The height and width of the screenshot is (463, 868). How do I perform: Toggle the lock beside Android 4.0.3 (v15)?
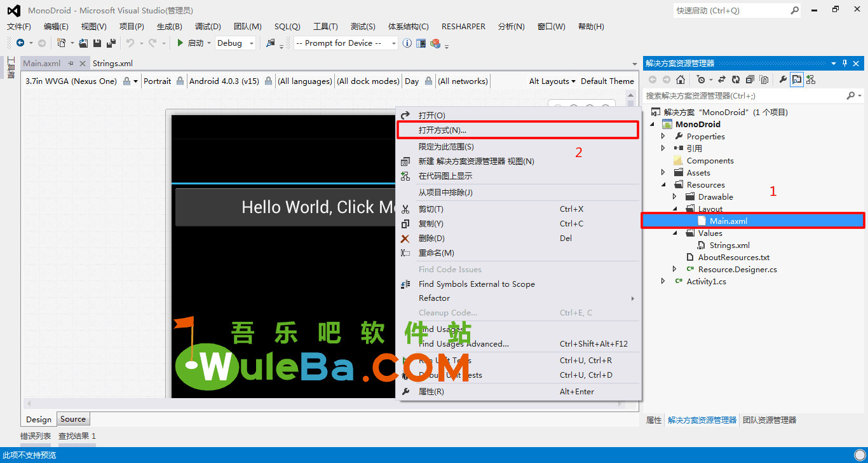[x=269, y=81]
